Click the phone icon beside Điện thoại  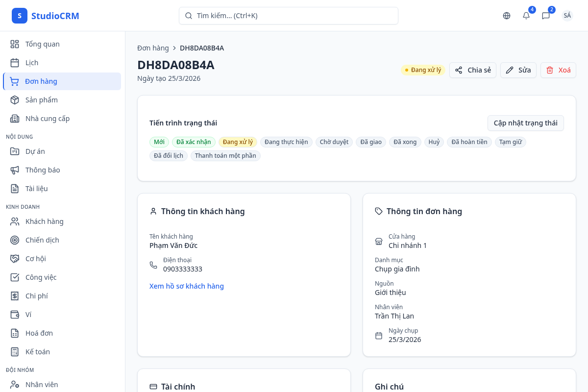pos(153,265)
